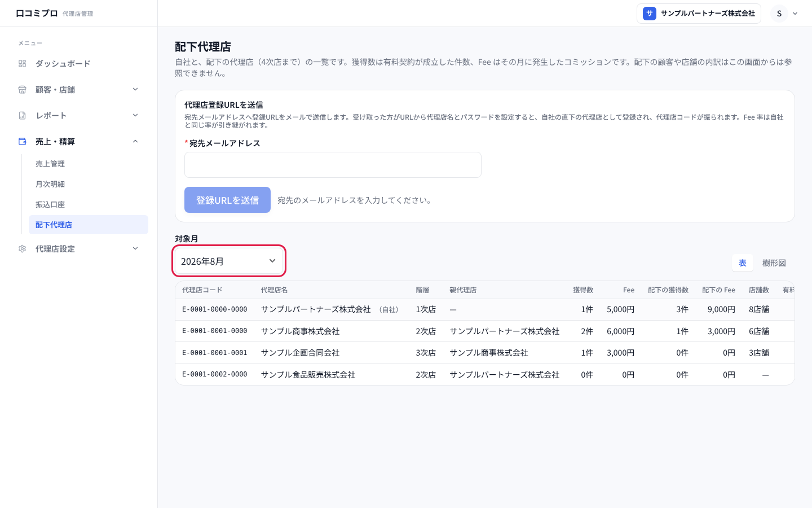Switch to the 樹形図 view tab
The image size is (812, 508).
click(x=774, y=263)
